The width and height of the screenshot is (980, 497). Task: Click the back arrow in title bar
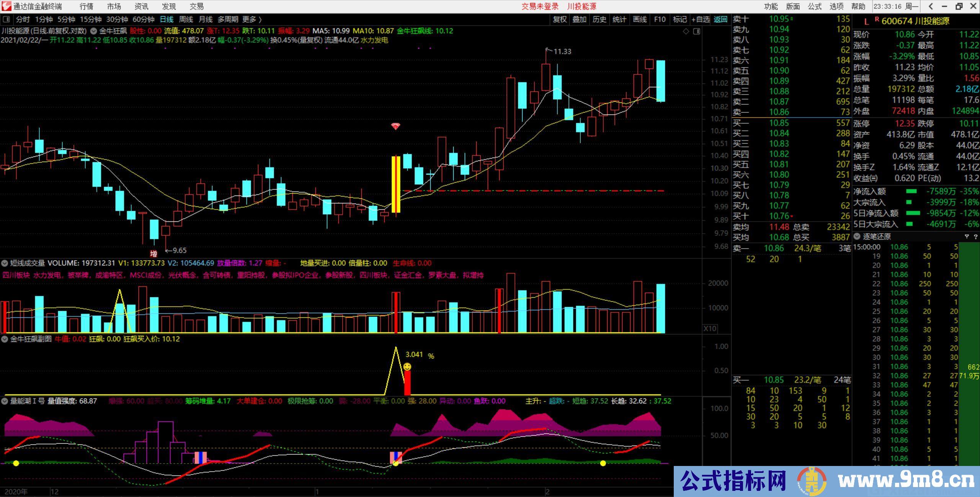(931, 6)
